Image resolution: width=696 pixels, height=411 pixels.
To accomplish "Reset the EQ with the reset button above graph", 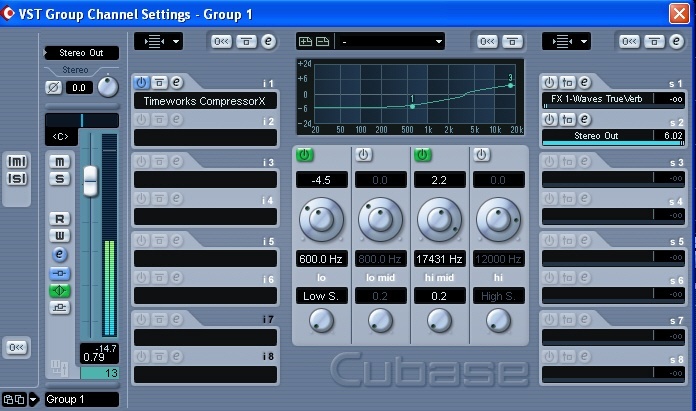I will tap(487, 42).
